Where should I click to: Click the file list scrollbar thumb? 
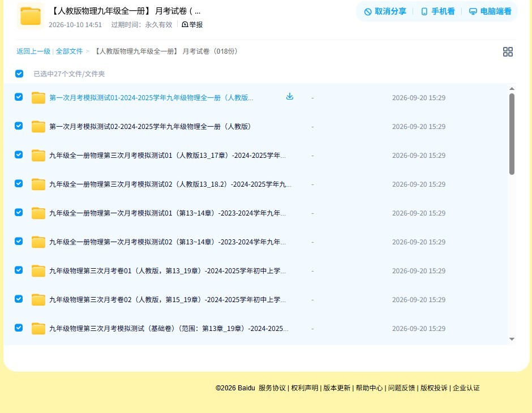[512, 134]
